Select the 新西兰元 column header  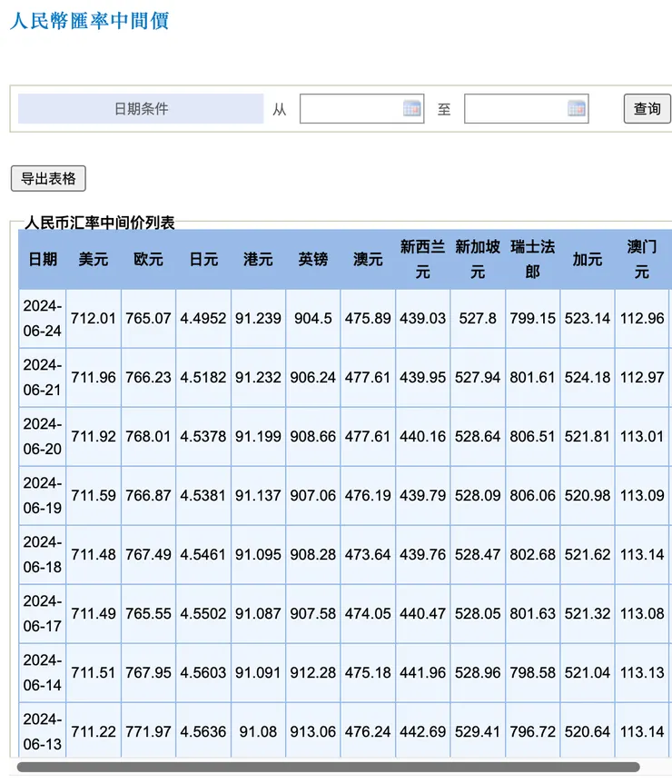(x=422, y=259)
